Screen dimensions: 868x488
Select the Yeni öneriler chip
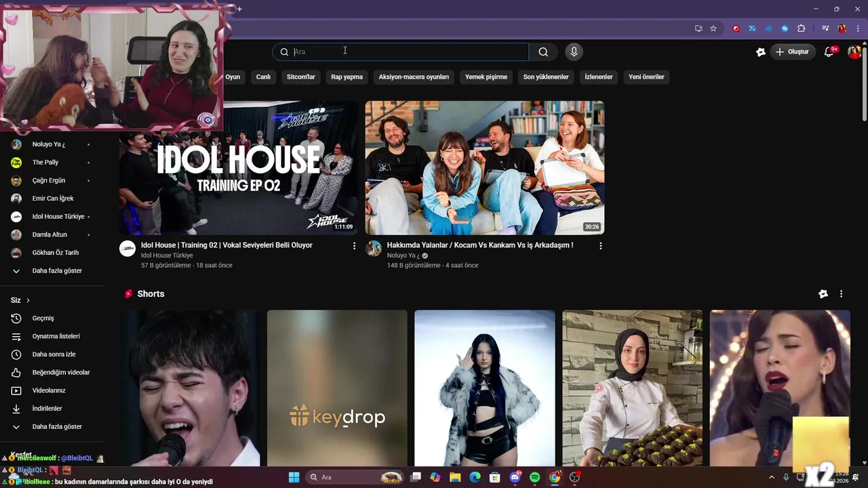click(x=646, y=77)
